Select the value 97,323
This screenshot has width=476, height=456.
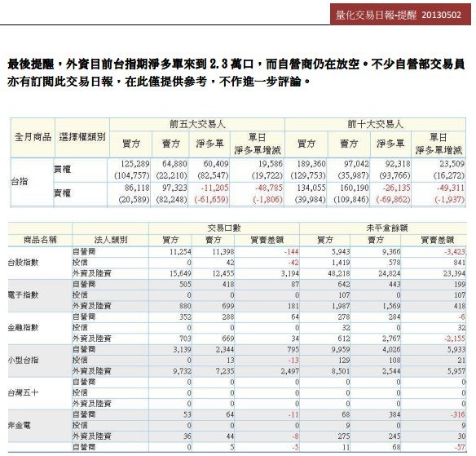[x=174, y=188]
